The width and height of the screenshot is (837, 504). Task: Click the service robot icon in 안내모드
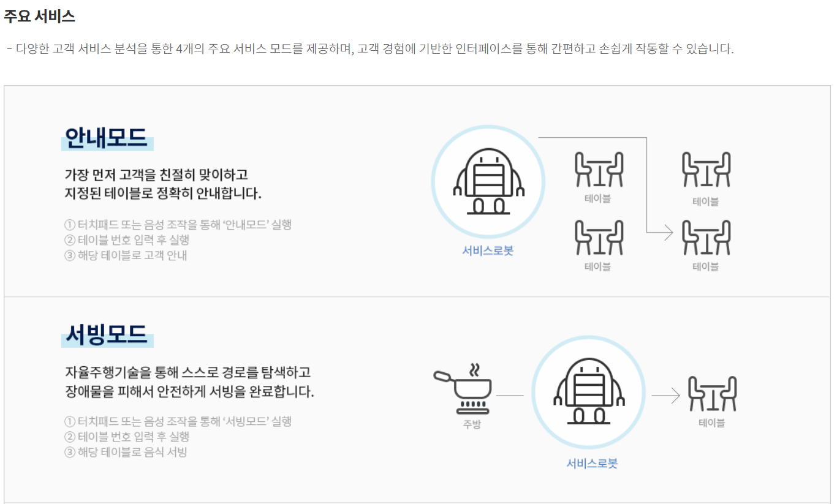tap(488, 182)
